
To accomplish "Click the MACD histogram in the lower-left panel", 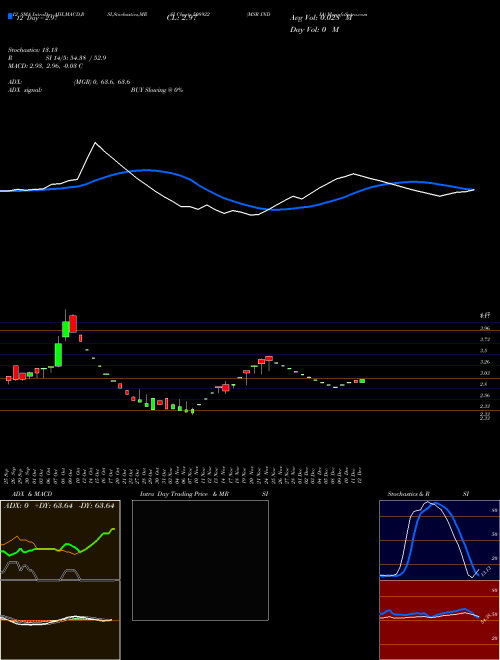I will 57,621.
